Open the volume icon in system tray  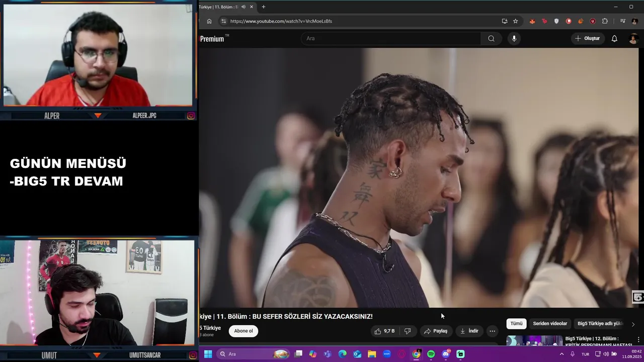[x=606, y=354]
